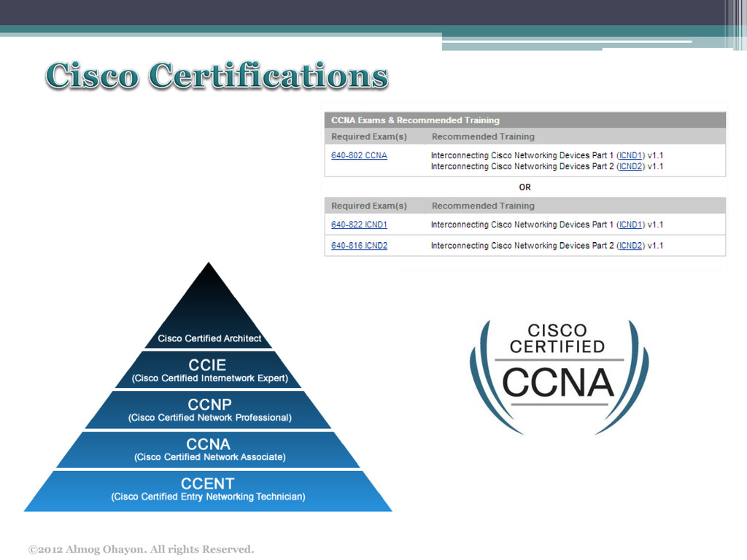Click ICND2 link in 640-802 CCNA row
The width and height of the screenshot is (747, 560).
(631, 166)
